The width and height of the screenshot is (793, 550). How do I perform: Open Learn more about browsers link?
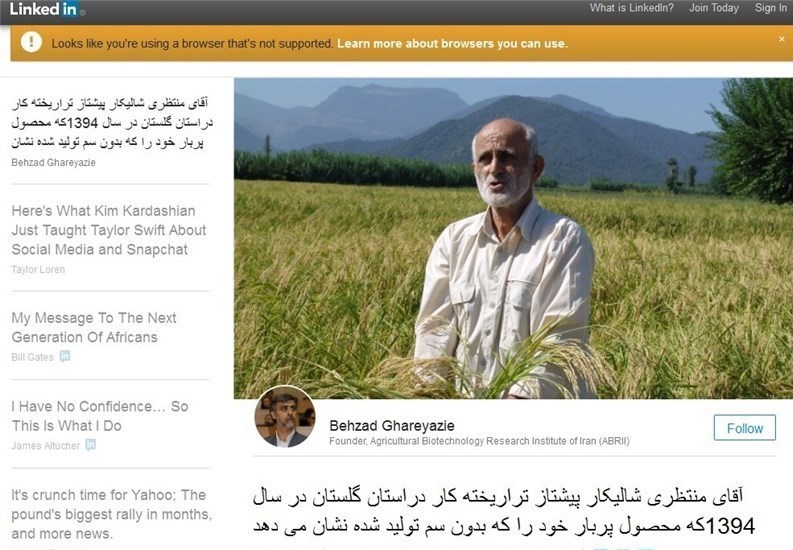coord(453,43)
